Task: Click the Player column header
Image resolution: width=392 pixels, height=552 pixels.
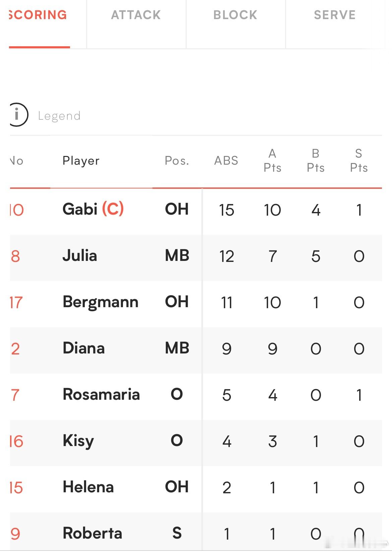Action: (x=81, y=161)
